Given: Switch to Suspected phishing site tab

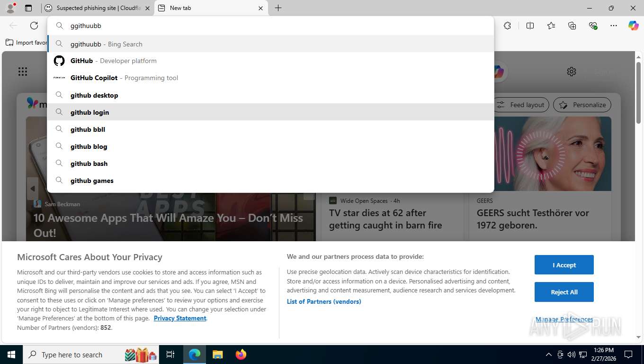Looking at the screenshot, I should [x=97, y=8].
